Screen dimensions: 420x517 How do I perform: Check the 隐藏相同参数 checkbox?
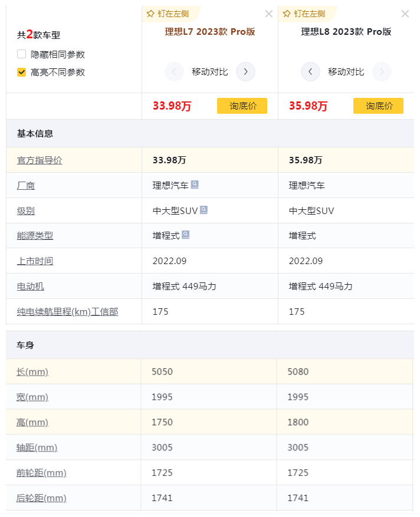click(21, 54)
